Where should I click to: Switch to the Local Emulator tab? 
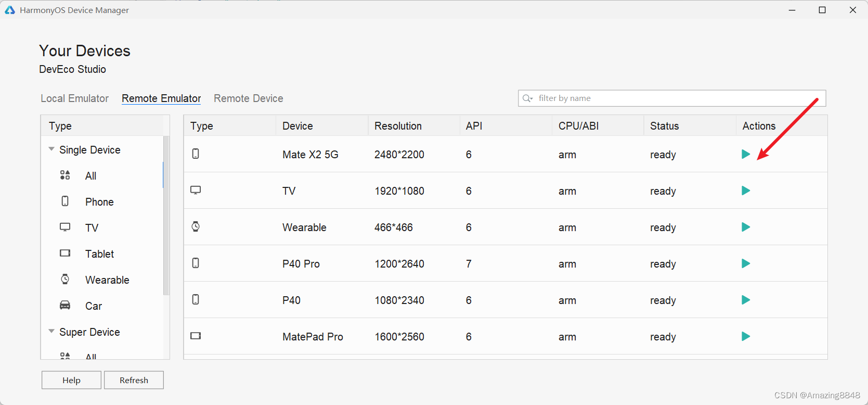coord(75,98)
